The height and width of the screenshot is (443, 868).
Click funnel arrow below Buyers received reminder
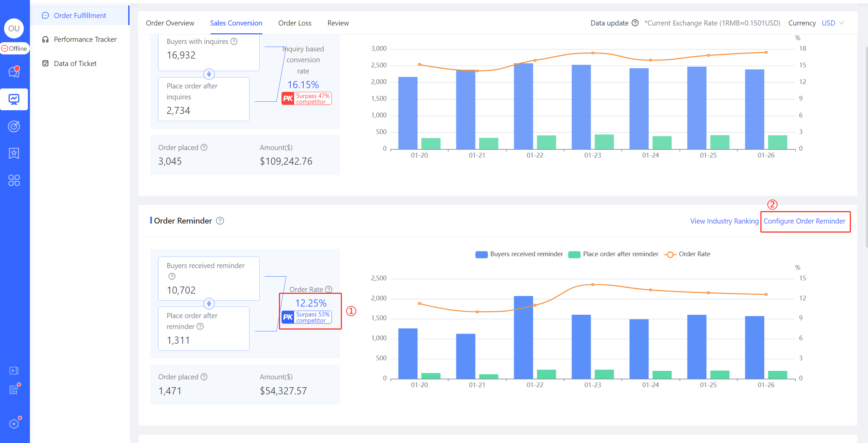coord(209,303)
